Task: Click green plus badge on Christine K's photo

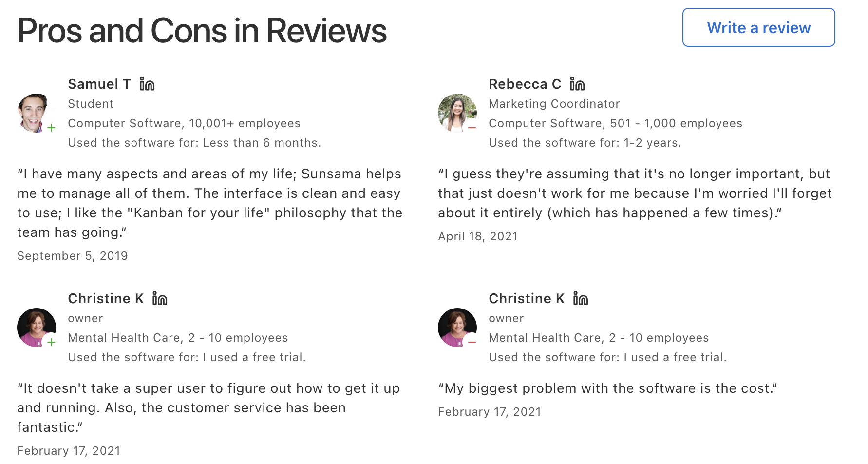Action: click(51, 342)
